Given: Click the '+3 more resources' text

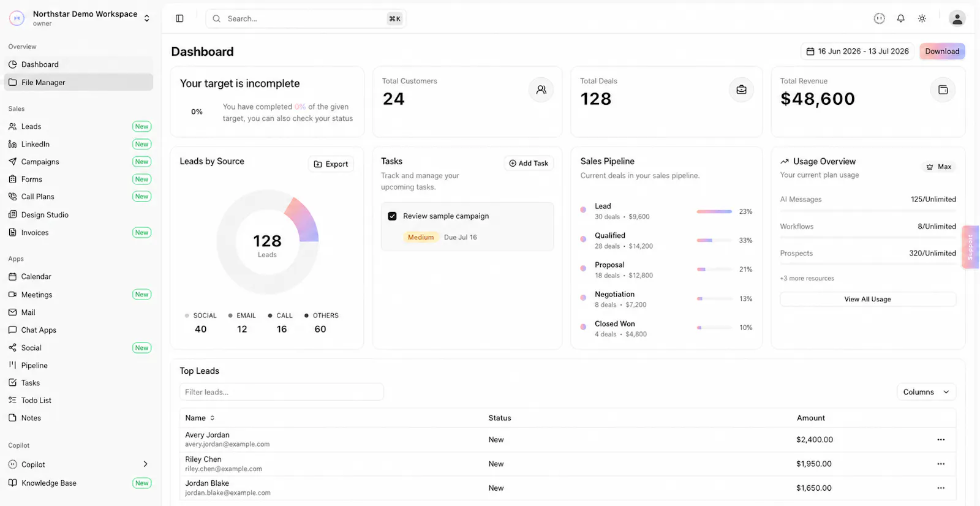Looking at the screenshot, I should point(807,278).
